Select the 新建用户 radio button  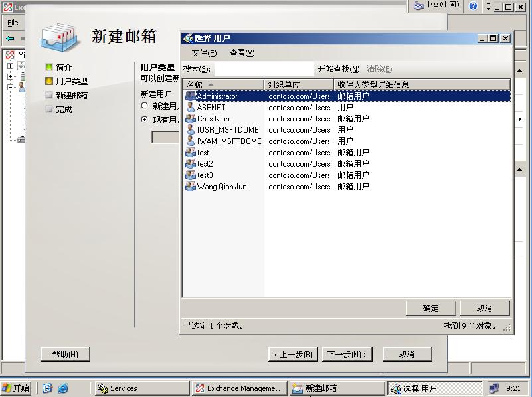[x=145, y=106]
